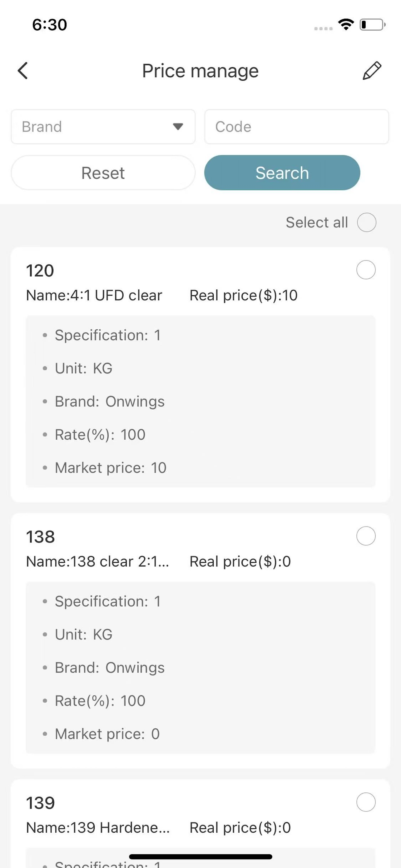Screen dimensions: 401x868
Task: Tap the back arrow icon
Action: click(22, 71)
